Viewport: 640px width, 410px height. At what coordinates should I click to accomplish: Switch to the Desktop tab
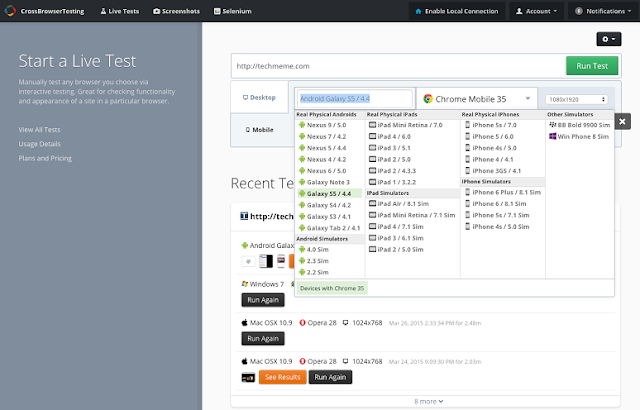[259, 98]
